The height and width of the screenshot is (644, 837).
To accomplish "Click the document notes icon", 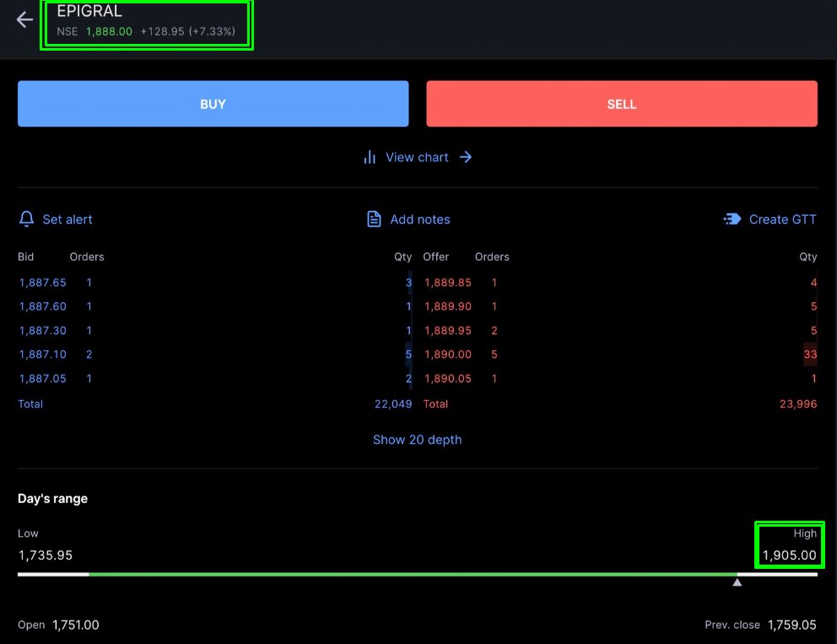I will coord(374,219).
